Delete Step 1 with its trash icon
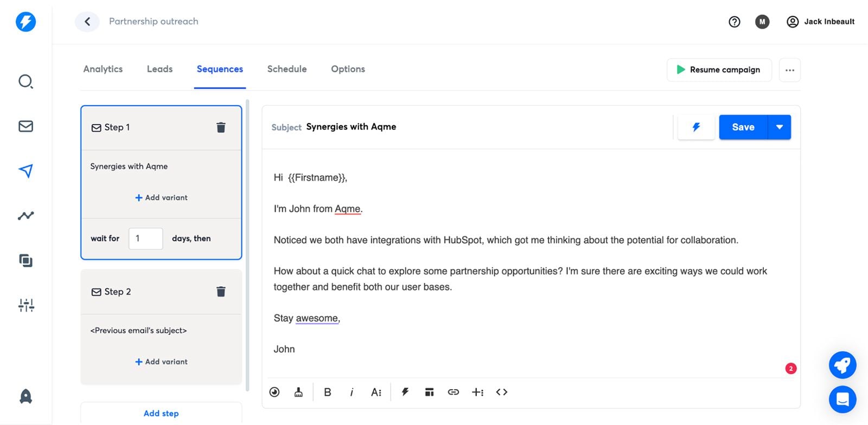This screenshot has height=425, width=868. [x=221, y=127]
